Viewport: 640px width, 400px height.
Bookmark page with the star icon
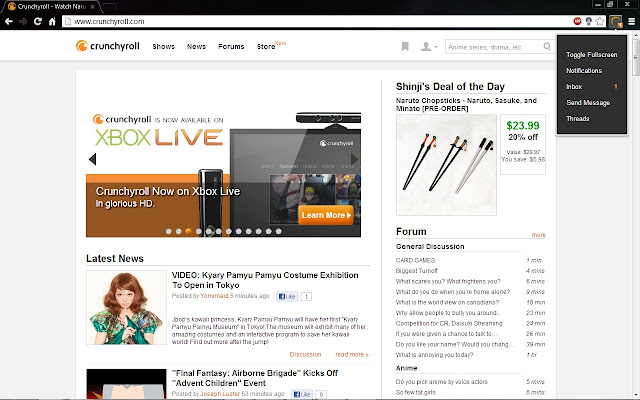click(600, 21)
